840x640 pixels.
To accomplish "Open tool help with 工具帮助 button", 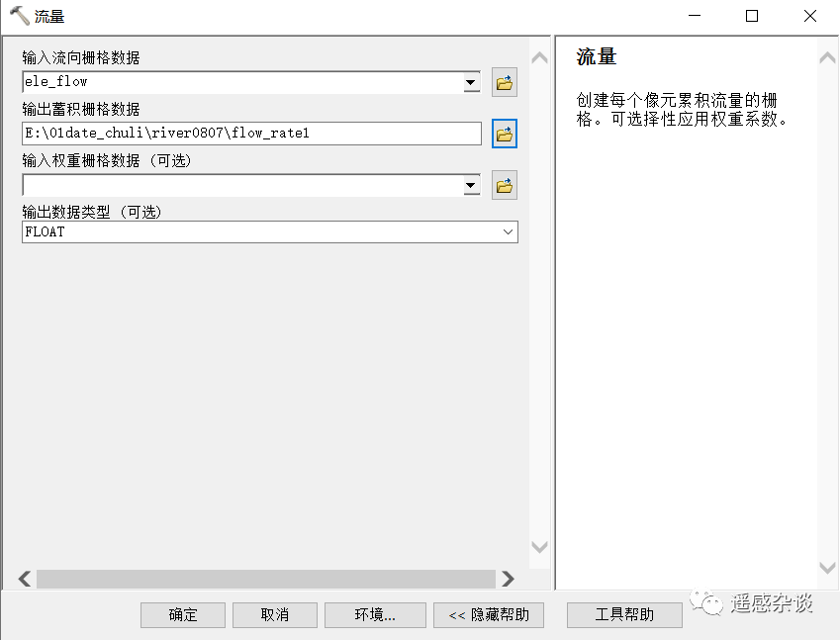I will click(624, 614).
